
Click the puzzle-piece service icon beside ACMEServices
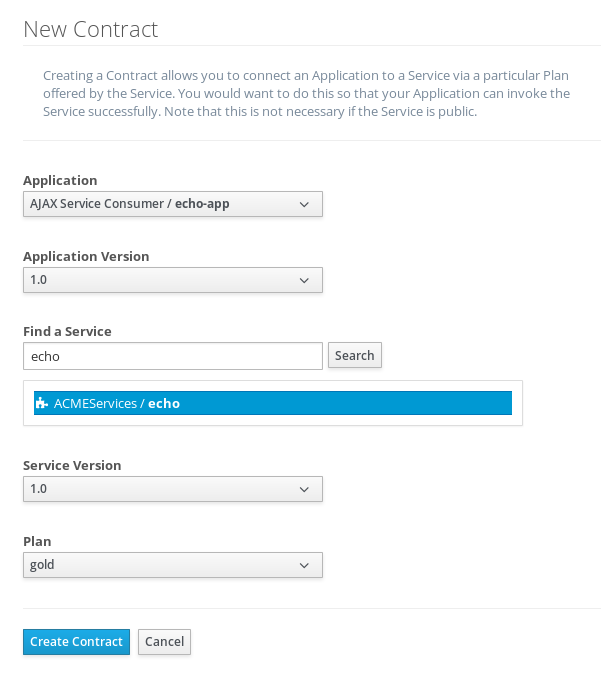tap(41, 403)
